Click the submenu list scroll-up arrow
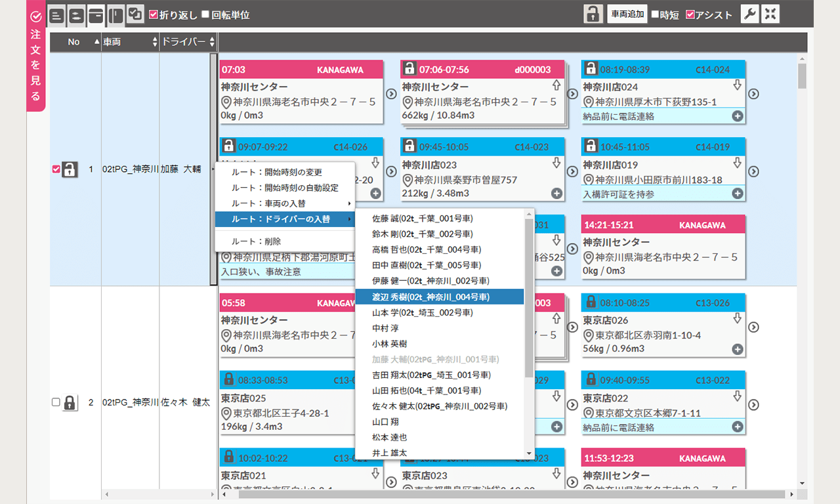Screen dimensions: 840x504 click(x=529, y=215)
